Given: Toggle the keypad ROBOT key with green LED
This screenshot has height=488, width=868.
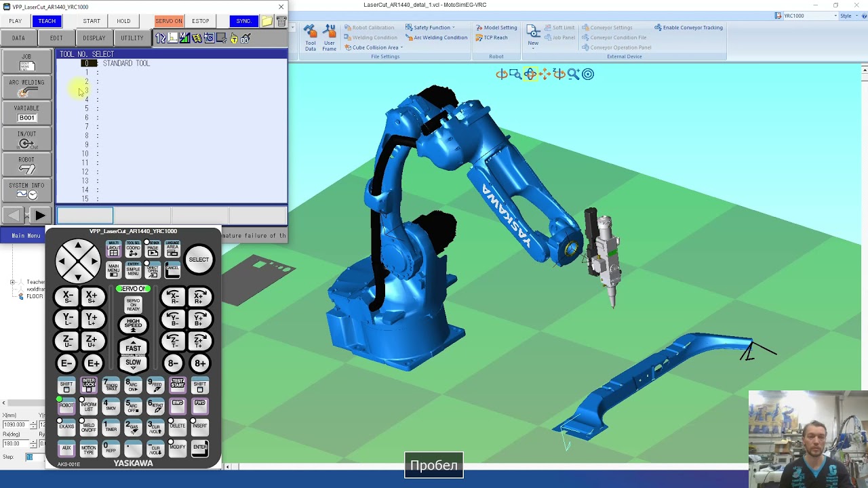Looking at the screenshot, I should pyautogui.click(x=66, y=407).
